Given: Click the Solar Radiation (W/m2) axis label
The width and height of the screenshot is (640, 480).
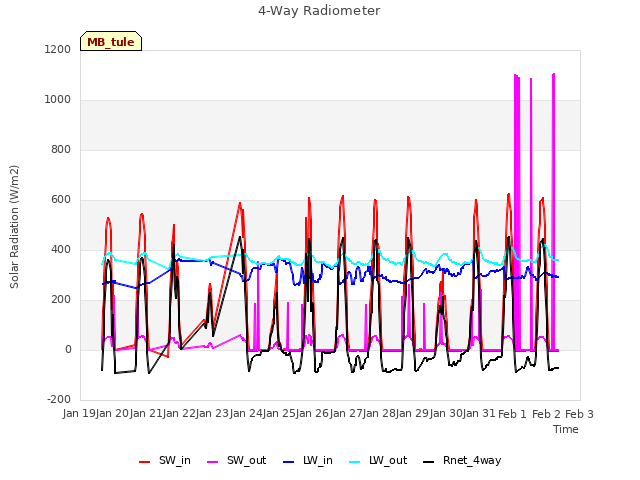Looking at the screenshot, I should click(14, 227).
